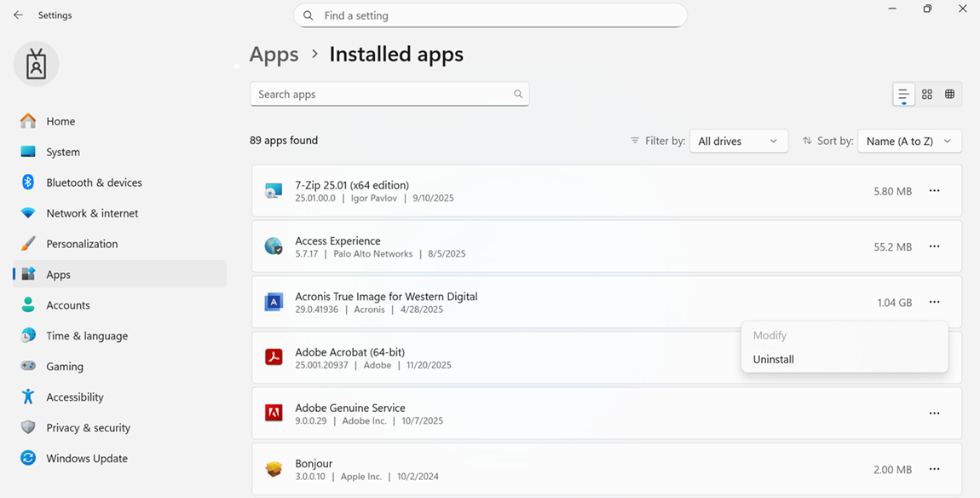Open the Sort by Name dropdown
The image size is (980, 498).
coord(908,142)
